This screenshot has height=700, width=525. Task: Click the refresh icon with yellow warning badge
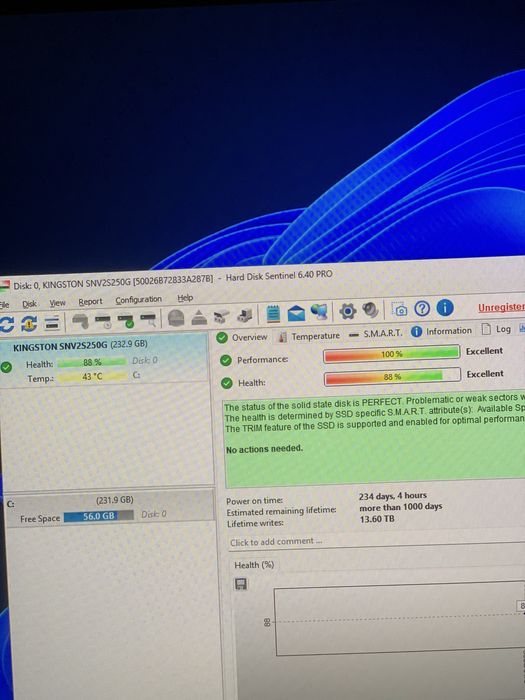[x=29, y=324]
